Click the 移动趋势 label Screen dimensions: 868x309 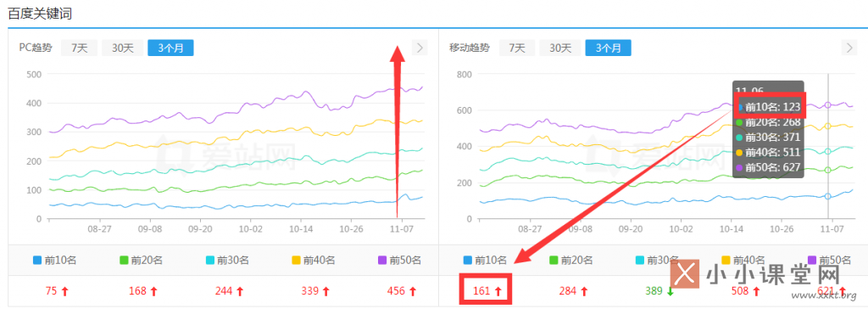click(470, 48)
